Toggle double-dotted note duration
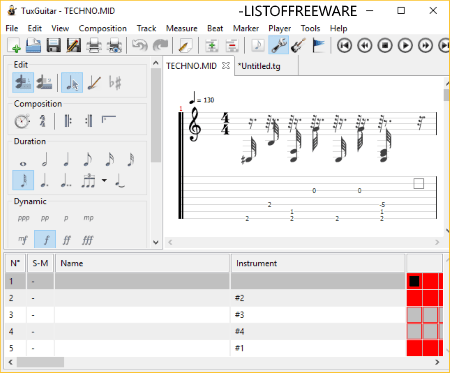The height and width of the screenshot is (373, 450). point(66,180)
